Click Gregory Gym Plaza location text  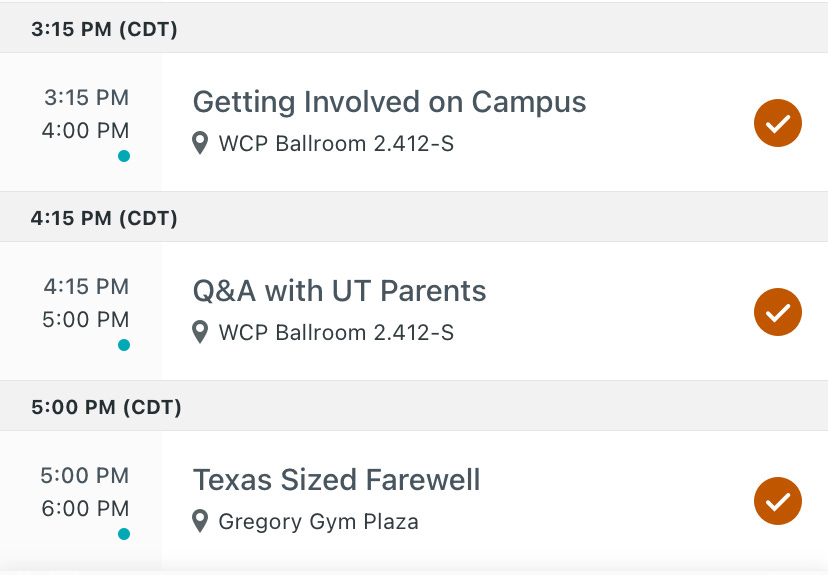[318, 522]
